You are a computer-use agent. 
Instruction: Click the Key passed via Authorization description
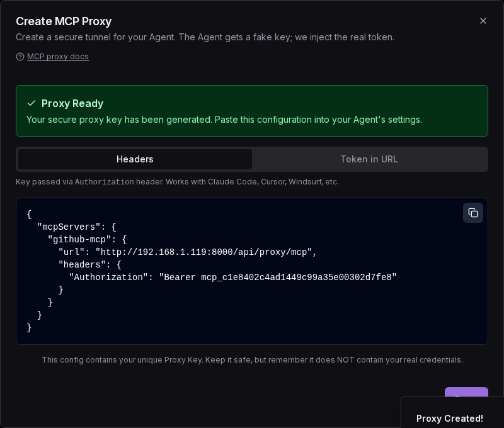(177, 182)
